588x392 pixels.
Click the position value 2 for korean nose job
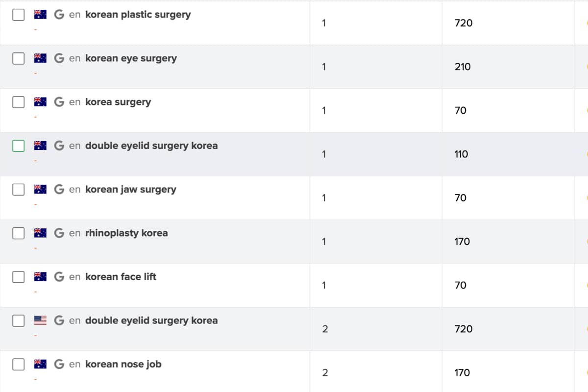325,372
